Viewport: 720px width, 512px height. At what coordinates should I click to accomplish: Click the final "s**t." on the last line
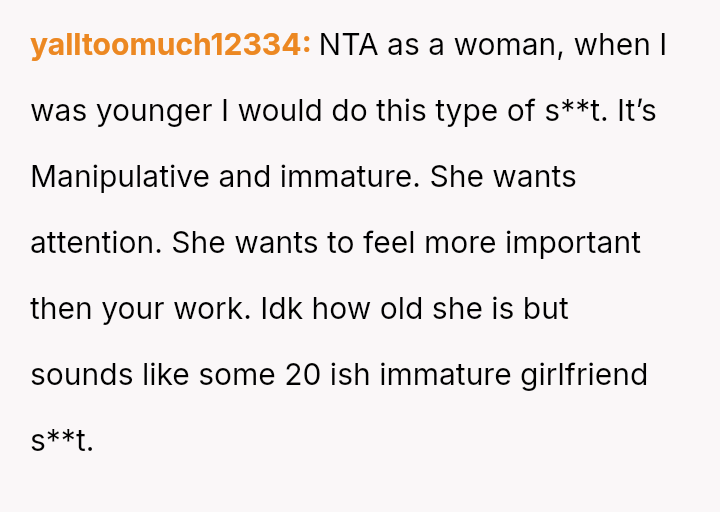(61, 441)
